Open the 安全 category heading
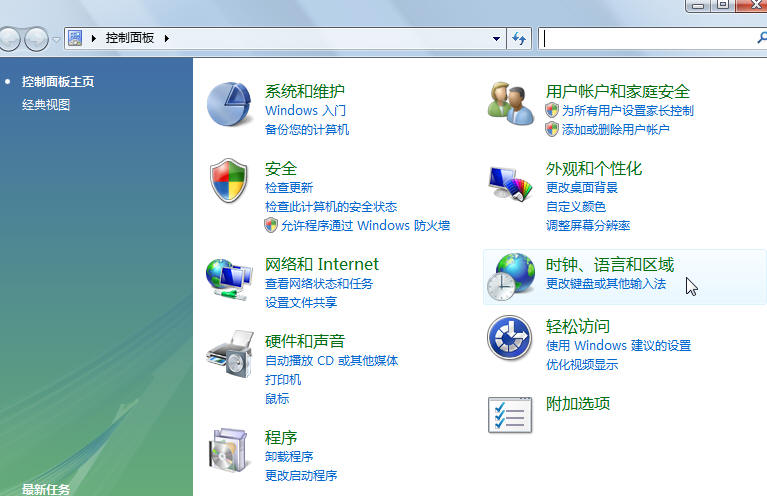Image resolution: width=767 pixels, height=496 pixels. pyautogui.click(x=281, y=169)
